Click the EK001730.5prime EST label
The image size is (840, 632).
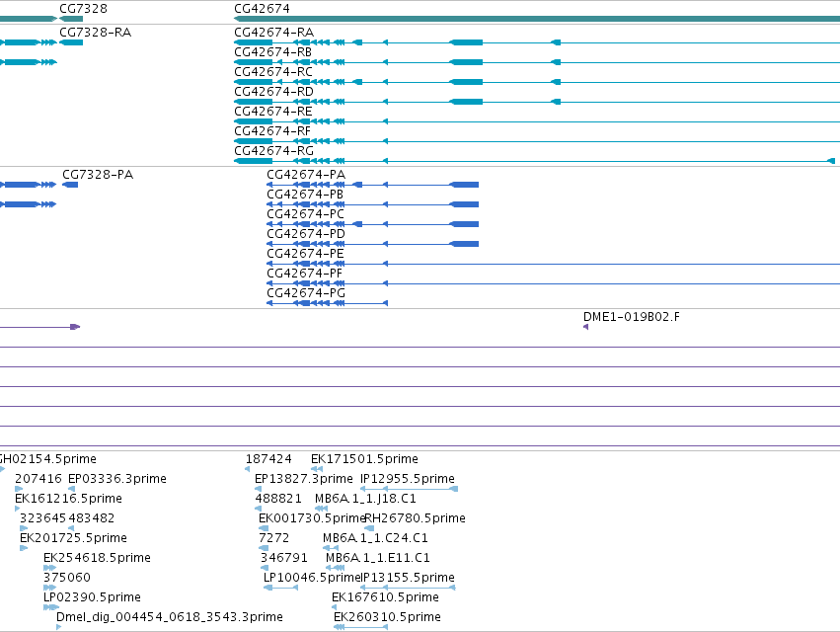(311, 518)
